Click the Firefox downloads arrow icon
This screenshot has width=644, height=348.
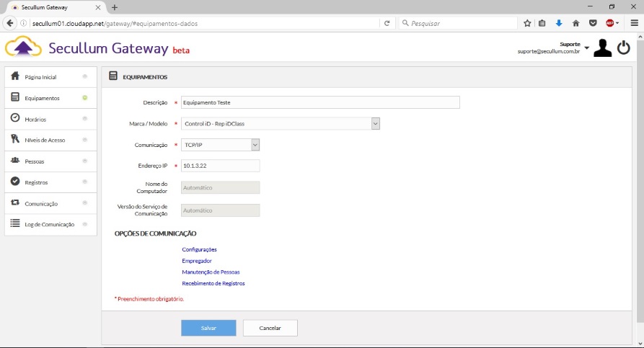pyautogui.click(x=559, y=23)
